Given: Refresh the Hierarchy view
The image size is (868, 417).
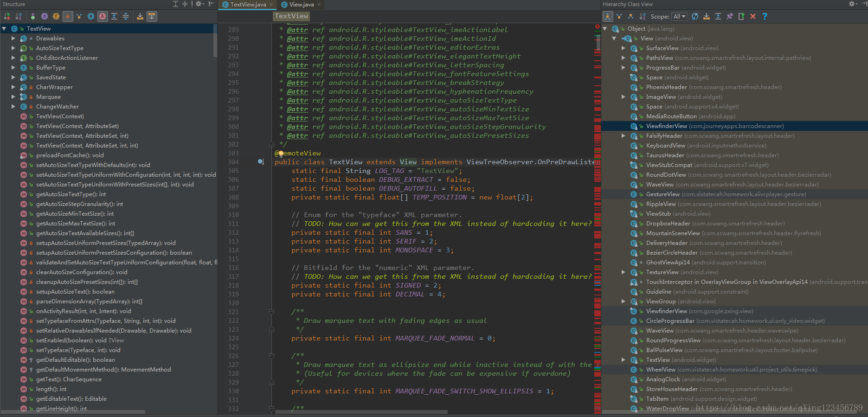Looking at the screenshot, I should [695, 16].
